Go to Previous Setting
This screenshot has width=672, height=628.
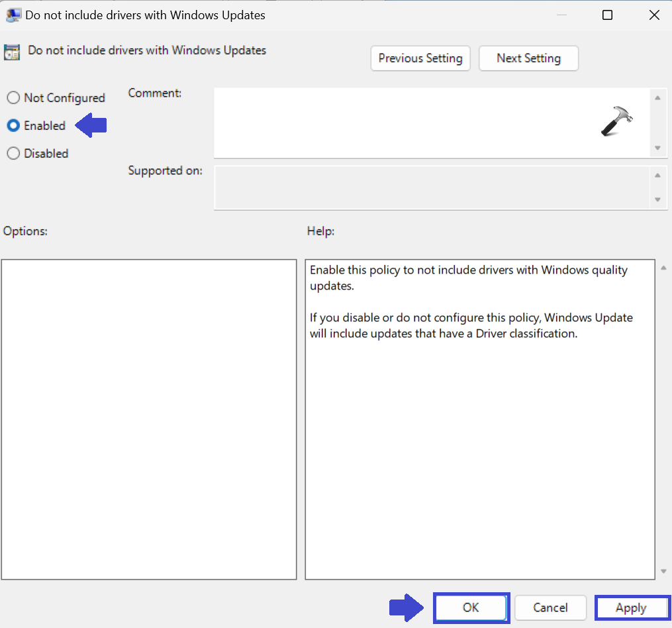point(420,58)
